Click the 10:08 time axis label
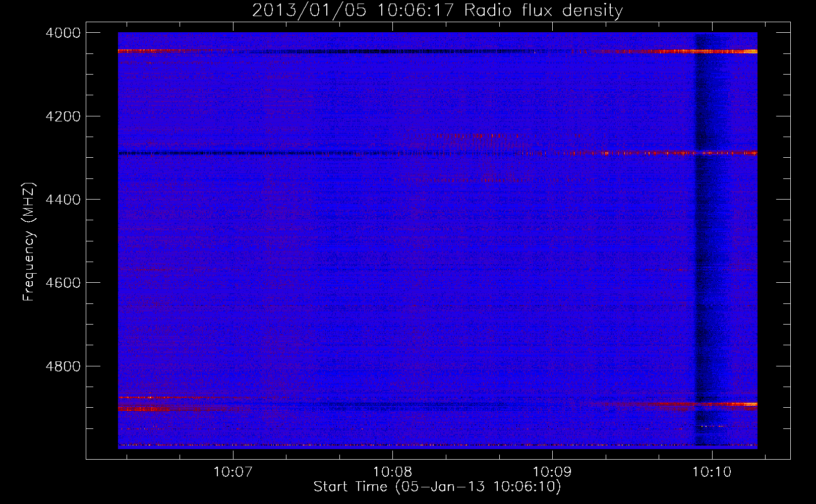 pos(392,472)
